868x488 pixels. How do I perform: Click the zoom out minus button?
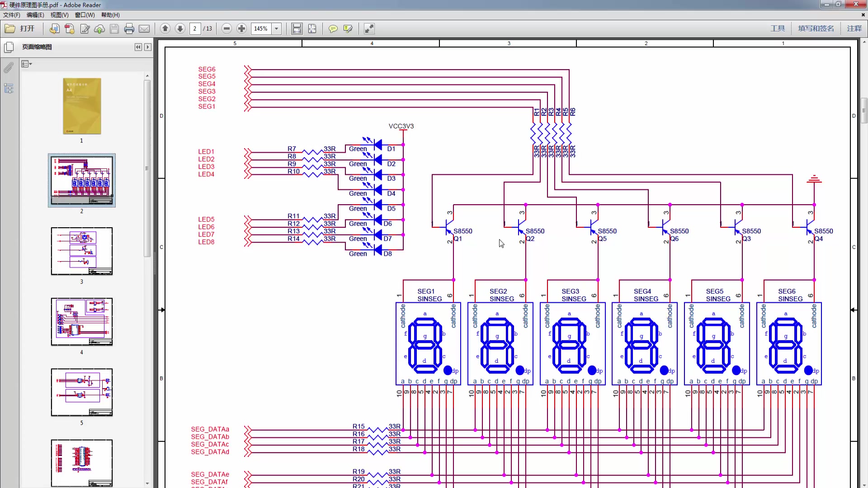coord(227,28)
